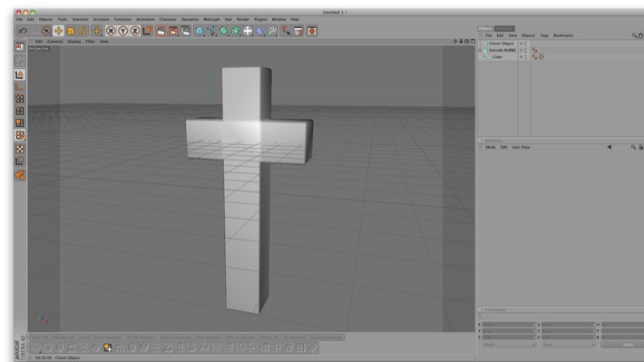Click the blue Cube primitive icon
Screen dimensions: 644x362
(x=200, y=31)
